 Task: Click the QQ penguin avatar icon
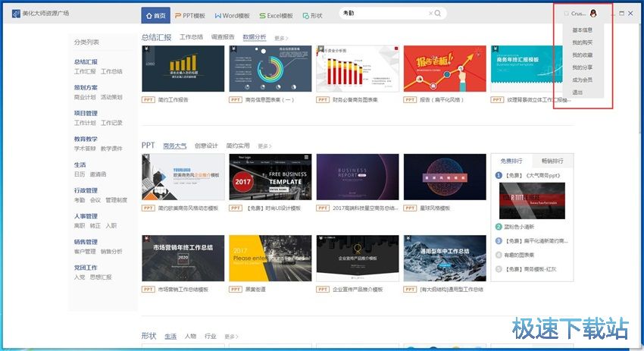click(593, 13)
